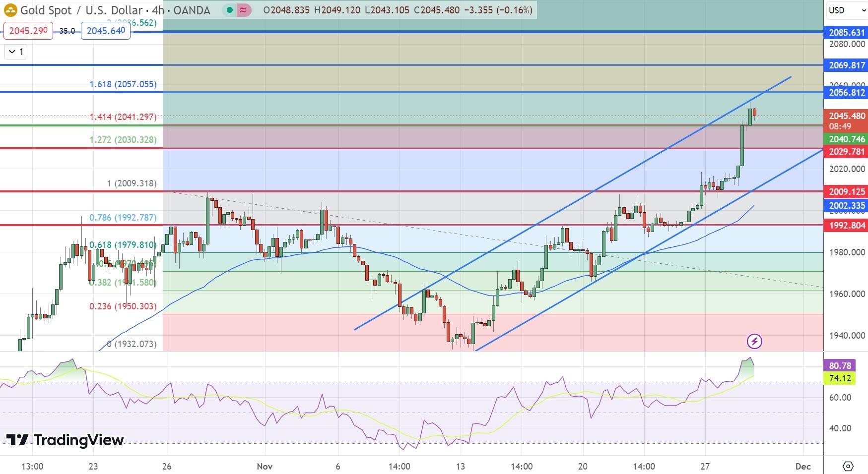
Task: Click the gold symbol logo icon
Action: pyautogui.click(x=10, y=10)
